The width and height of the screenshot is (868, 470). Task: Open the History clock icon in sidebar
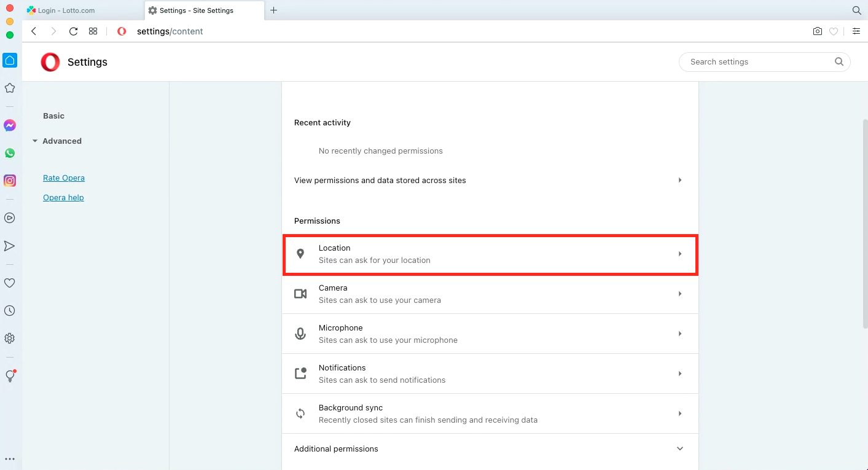[x=10, y=311]
